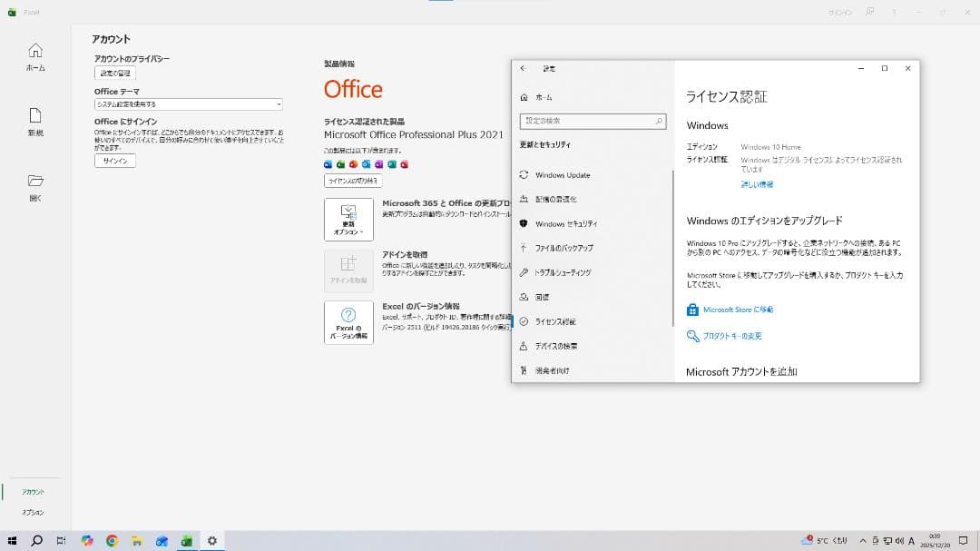This screenshot has width=980, height=551.
Task: Open the プロダクトキーの変更 link
Action: pyautogui.click(x=732, y=336)
